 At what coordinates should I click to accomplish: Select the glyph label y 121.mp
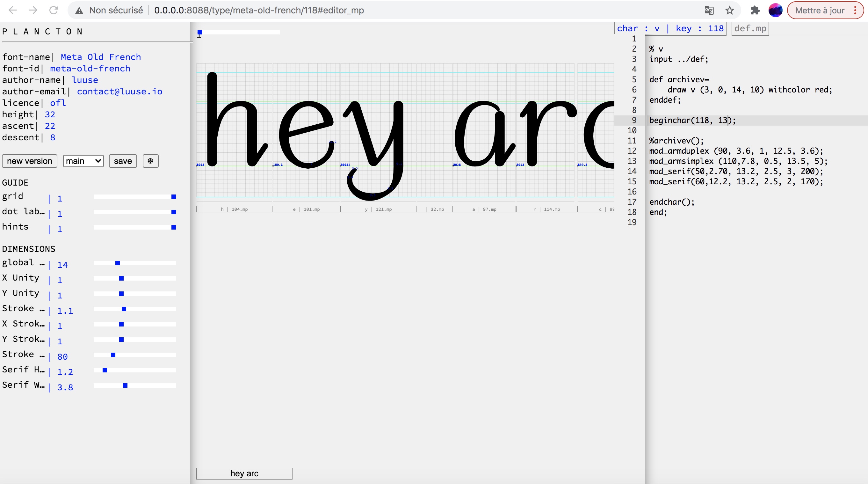coord(378,209)
